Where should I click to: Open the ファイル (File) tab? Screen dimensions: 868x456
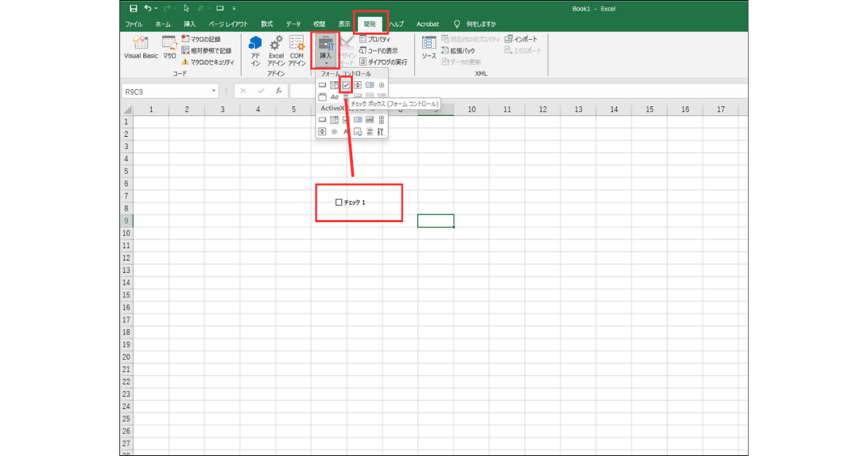134,24
